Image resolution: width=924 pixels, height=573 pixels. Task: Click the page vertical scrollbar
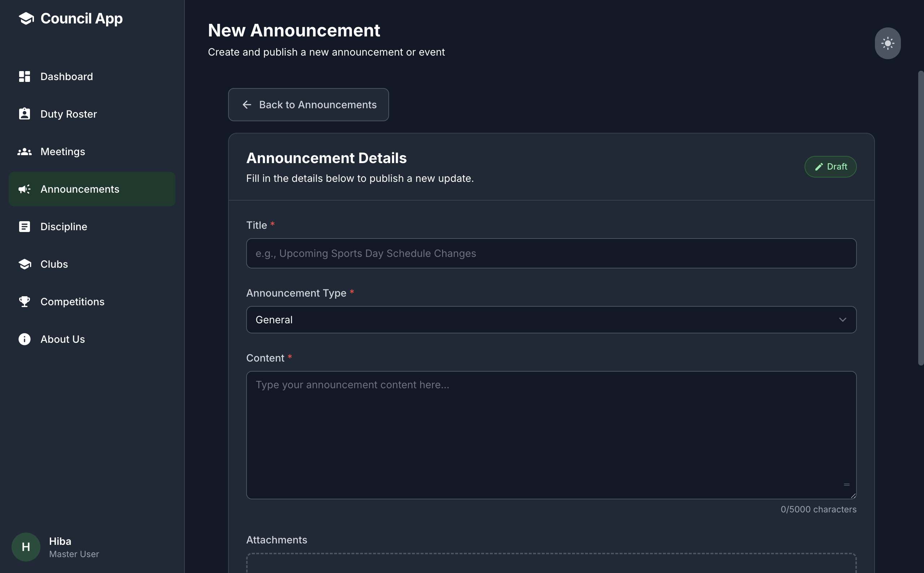tap(920, 218)
